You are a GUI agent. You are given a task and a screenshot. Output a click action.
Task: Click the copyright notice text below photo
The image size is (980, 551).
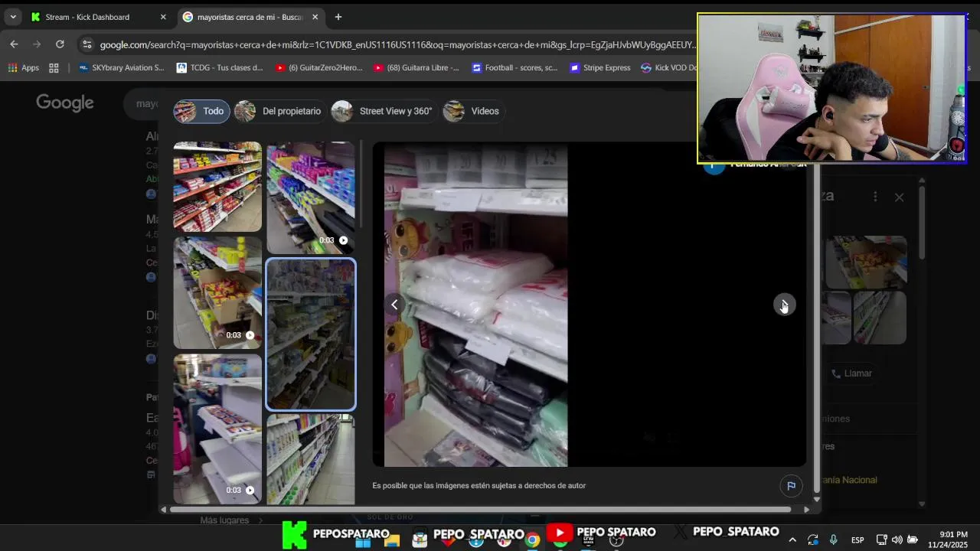[x=479, y=485]
